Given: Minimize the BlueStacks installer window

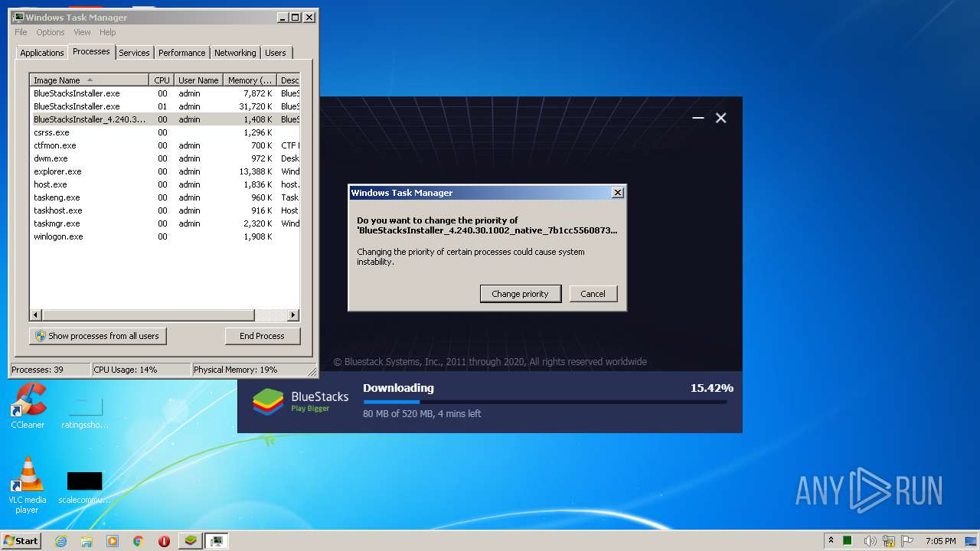Looking at the screenshot, I should coord(697,118).
